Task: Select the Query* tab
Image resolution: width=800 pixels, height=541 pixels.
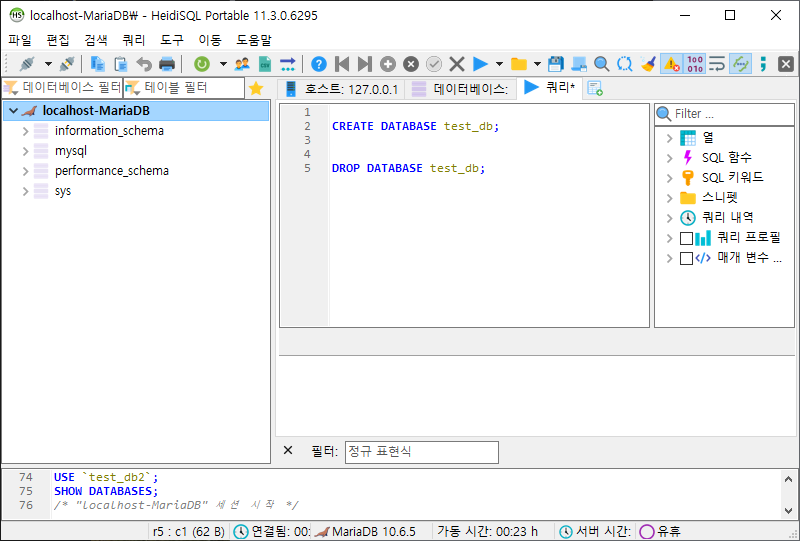Action: [550, 88]
